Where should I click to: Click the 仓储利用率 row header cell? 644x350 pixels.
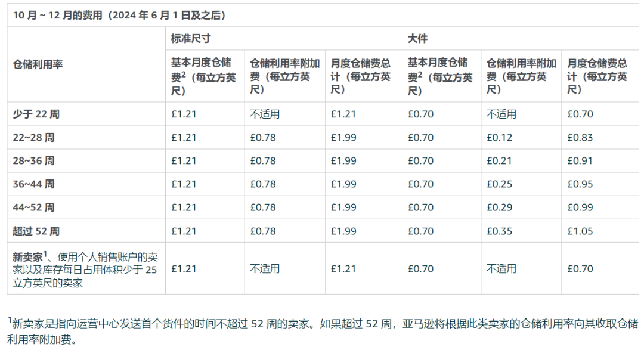38,64
